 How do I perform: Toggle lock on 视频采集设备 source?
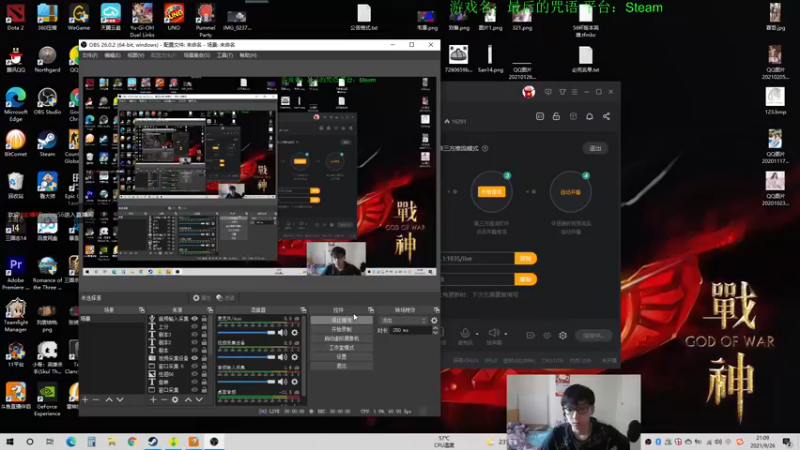204,358
